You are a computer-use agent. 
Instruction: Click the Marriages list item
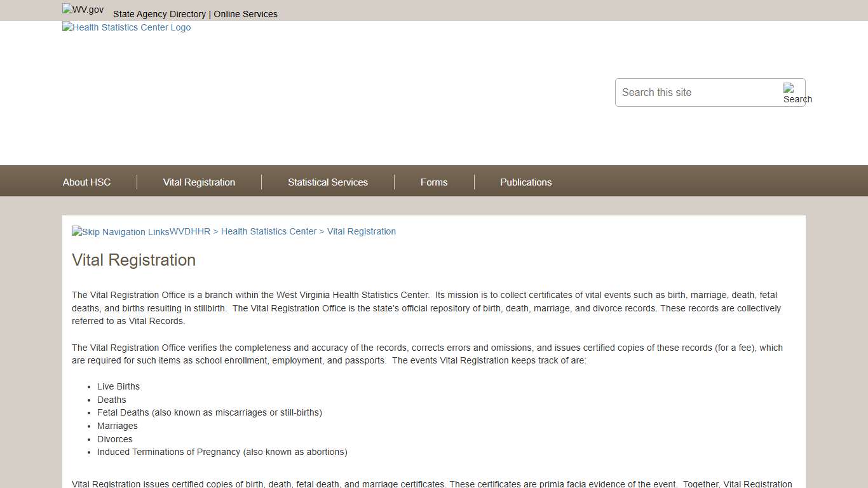[x=117, y=426]
